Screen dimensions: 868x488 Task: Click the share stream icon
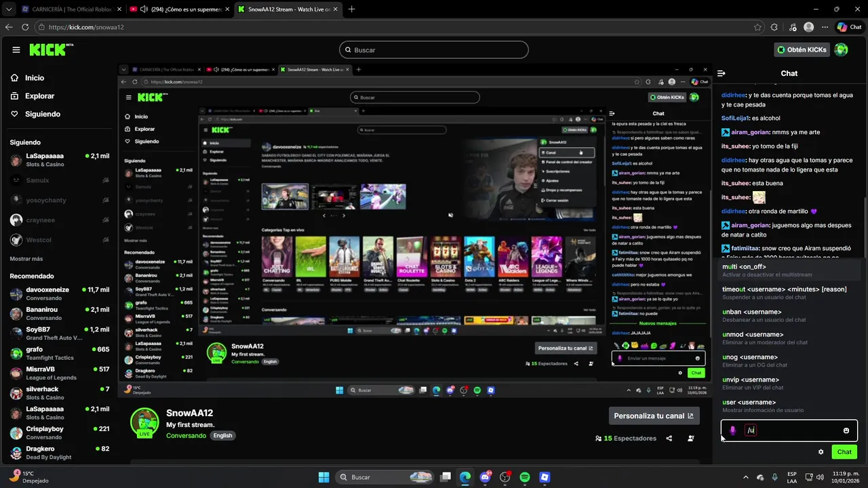pos(669,439)
